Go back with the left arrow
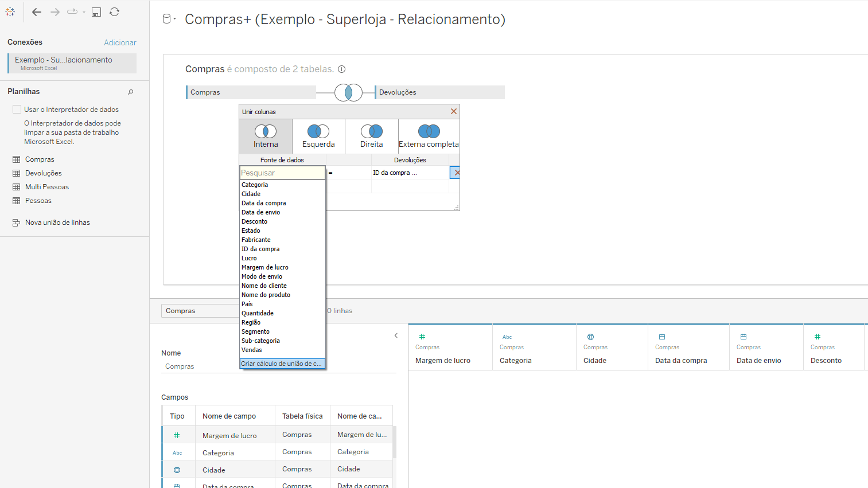This screenshot has width=868, height=488. pyautogui.click(x=37, y=12)
